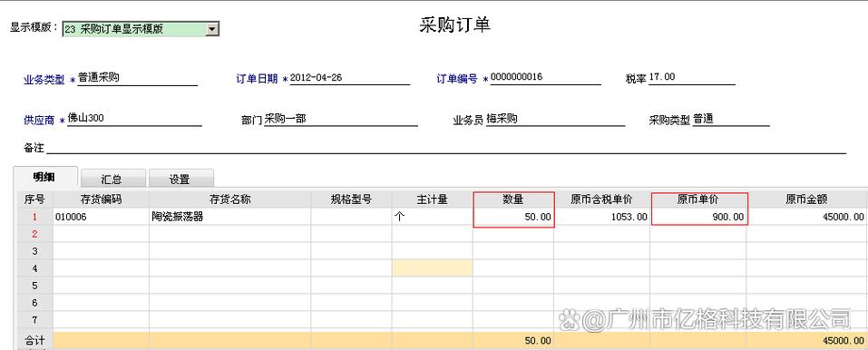
Task: Select the unit cell 个
Action: [x=433, y=217]
